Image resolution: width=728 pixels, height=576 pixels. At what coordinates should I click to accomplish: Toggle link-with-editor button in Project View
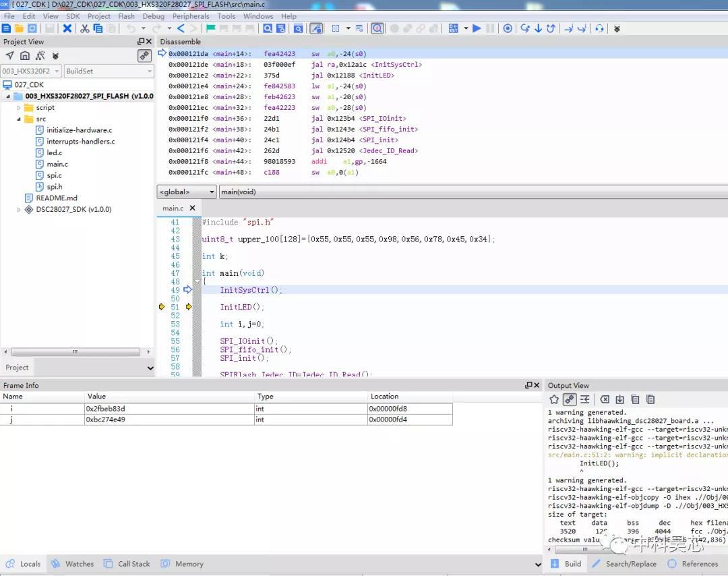(x=144, y=56)
